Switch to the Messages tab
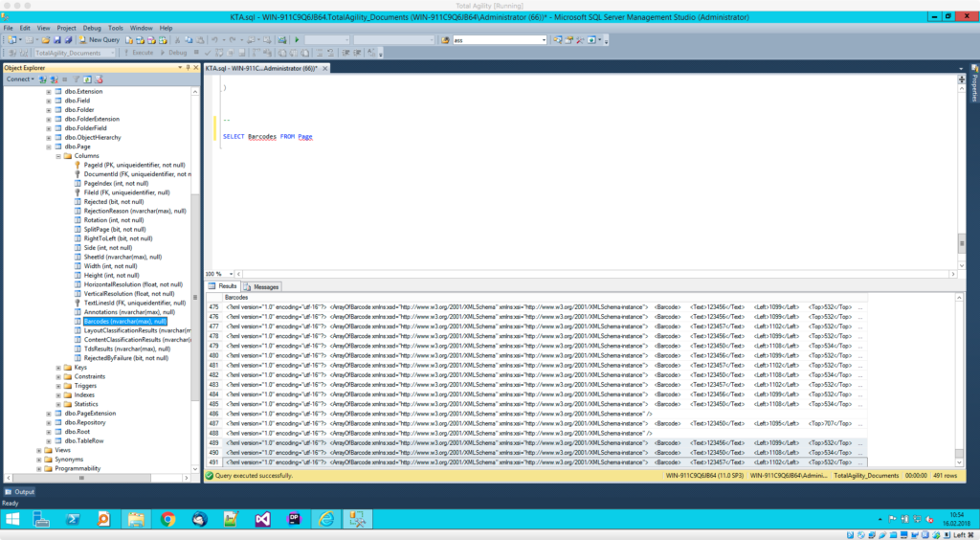Image resolution: width=980 pixels, height=540 pixels. point(261,286)
